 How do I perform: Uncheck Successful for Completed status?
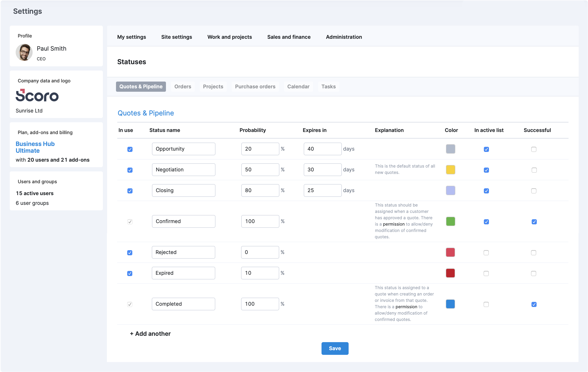click(534, 304)
